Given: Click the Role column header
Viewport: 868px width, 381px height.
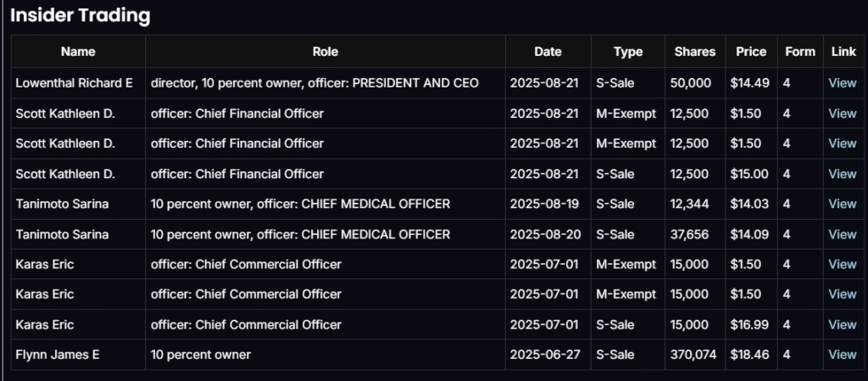Looking at the screenshot, I should click(325, 52).
